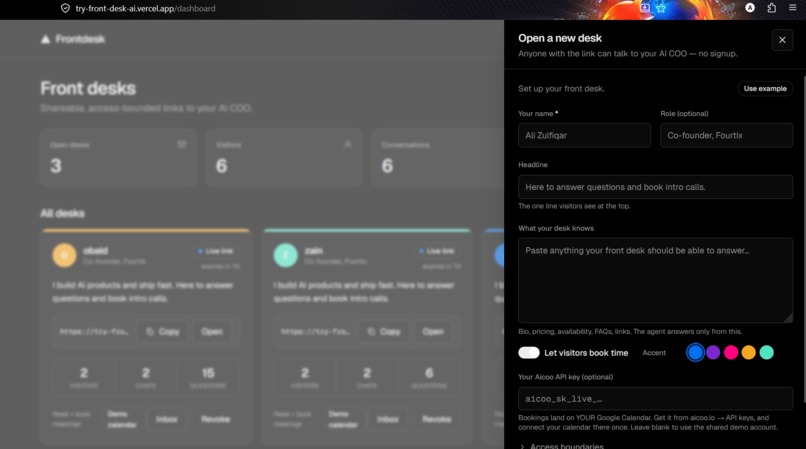Focus the Your name field with Ali Zulfiqar
This screenshot has height=449, width=806.
click(584, 135)
